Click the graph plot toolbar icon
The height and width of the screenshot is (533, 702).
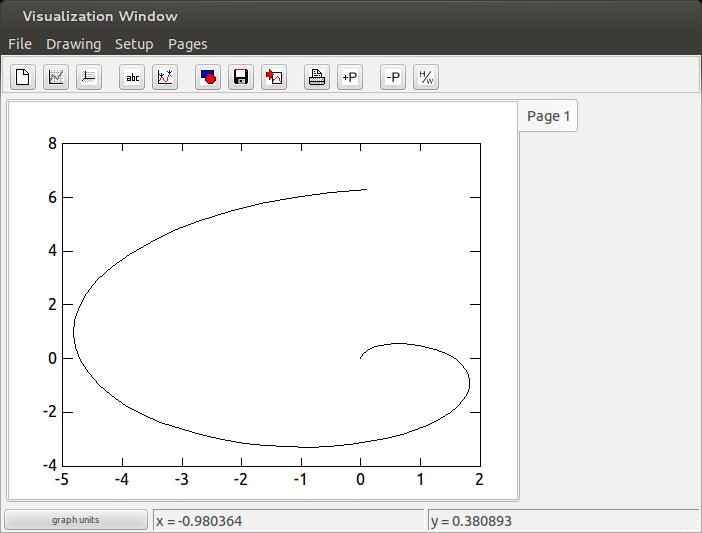[x=56, y=77]
